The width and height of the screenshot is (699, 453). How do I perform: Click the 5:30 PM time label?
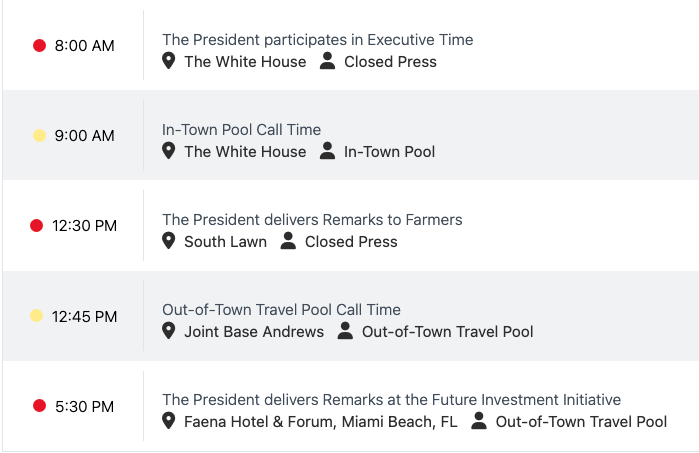pos(84,406)
